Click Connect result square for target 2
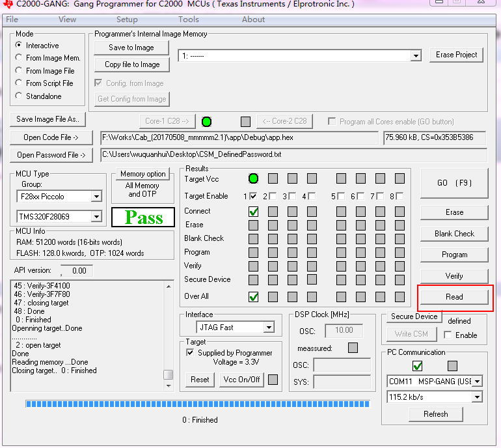Image resolution: width=501 pixels, height=448 pixels. 273,212
